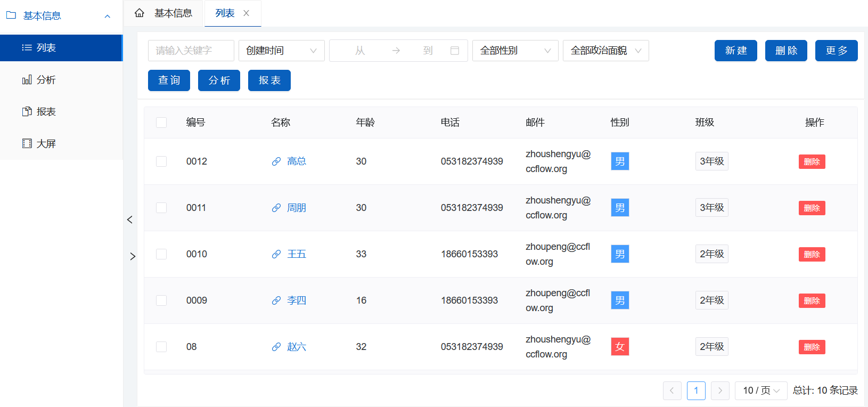Delete row 0011 using red 删除
868x407 pixels.
tap(812, 208)
